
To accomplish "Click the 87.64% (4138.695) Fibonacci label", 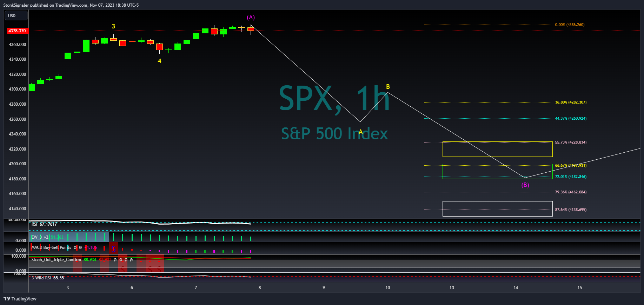I will pyautogui.click(x=571, y=210).
